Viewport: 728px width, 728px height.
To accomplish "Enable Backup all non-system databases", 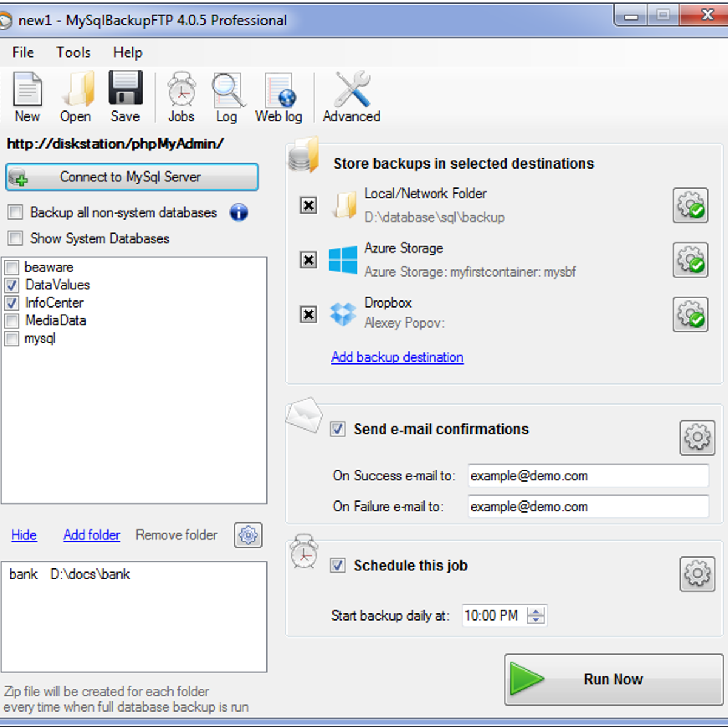I will 15,212.
